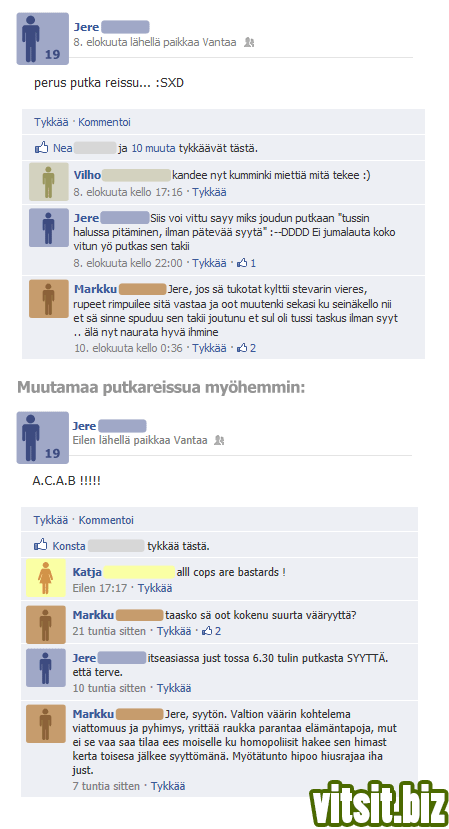
Task: Open the '10 muuta' likers list
Action: tap(153, 148)
